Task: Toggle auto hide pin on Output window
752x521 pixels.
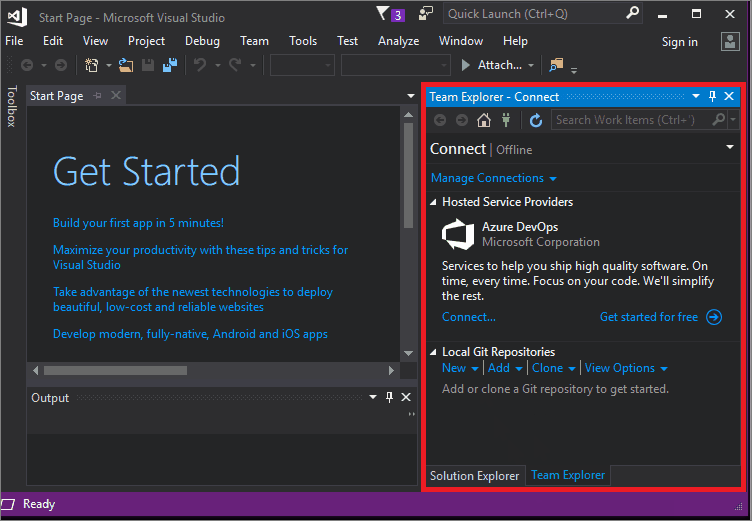Action: click(389, 397)
